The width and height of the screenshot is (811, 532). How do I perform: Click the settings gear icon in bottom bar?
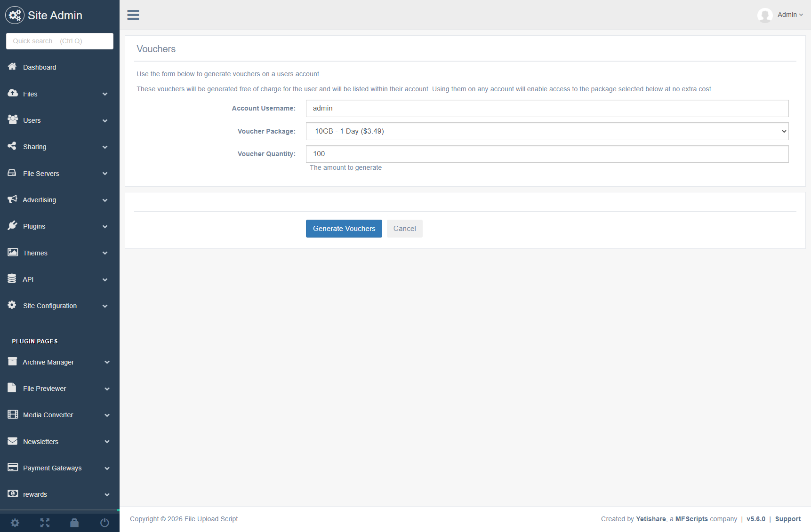15,523
